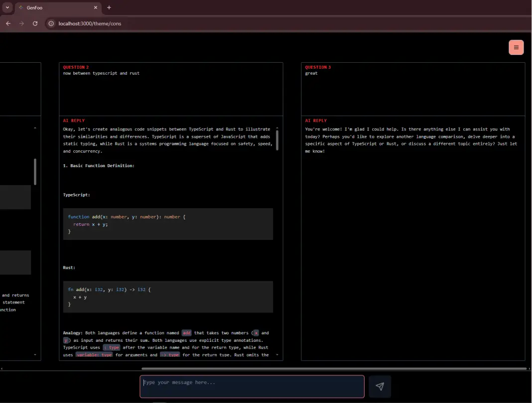Click the highlighted 'variable: type' code token
Screen dimensions: 532x403
click(x=94, y=355)
